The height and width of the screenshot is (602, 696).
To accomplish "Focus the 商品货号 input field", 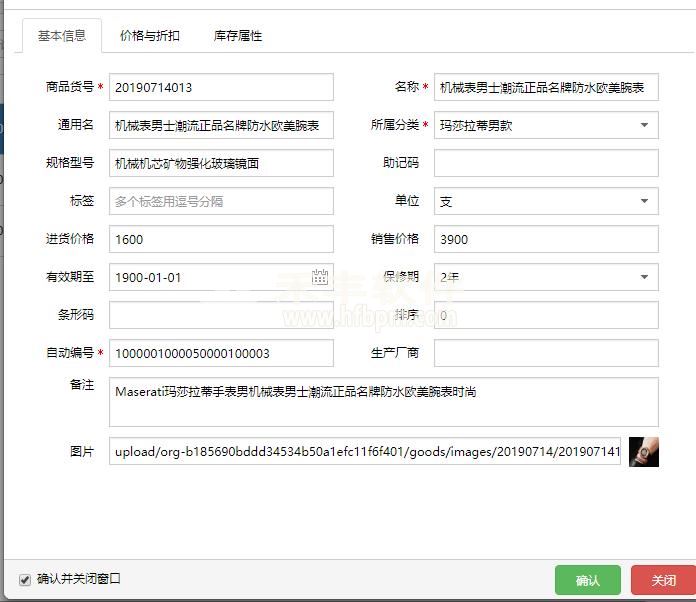I will pyautogui.click(x=221, y=87).
